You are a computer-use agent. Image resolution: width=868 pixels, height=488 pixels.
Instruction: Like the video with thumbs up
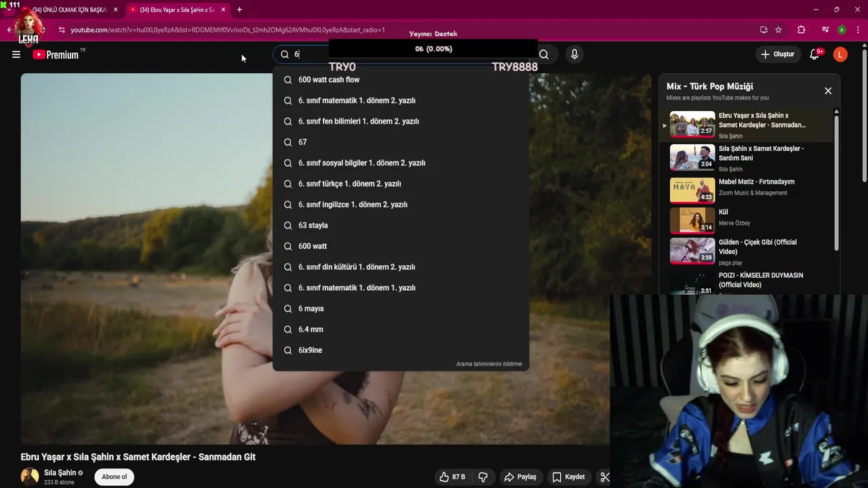point(452,477)
